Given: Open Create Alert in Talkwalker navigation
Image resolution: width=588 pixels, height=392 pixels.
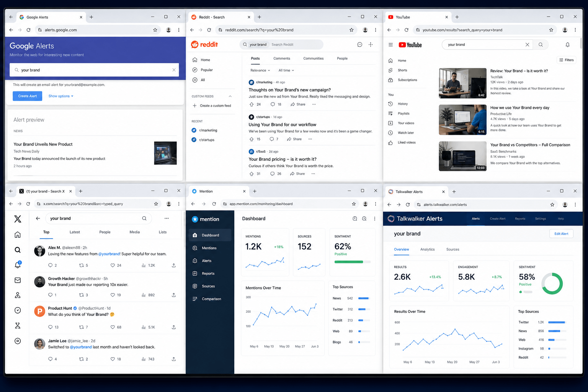Looking at the screenshot, I should point(498,219).
